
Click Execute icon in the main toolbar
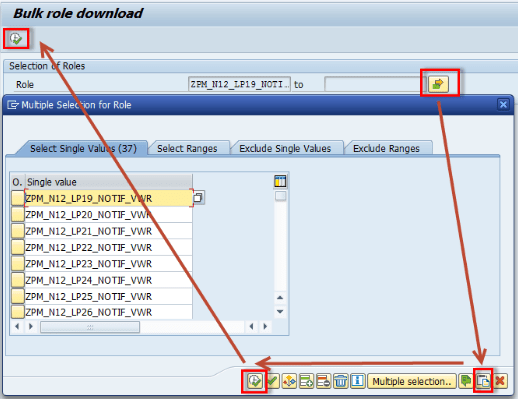coord(16,39)
